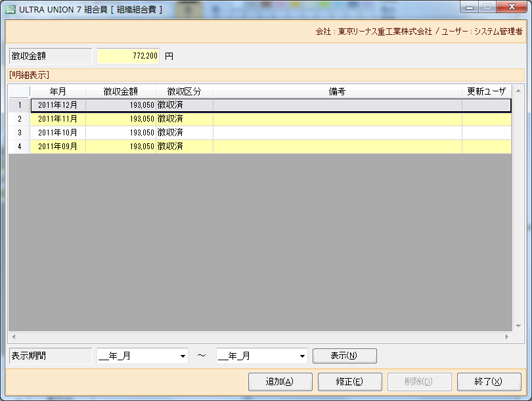Click the 2011年11月 cell
The height and width of the screenshot is (401, 532).
coord(58,119)
